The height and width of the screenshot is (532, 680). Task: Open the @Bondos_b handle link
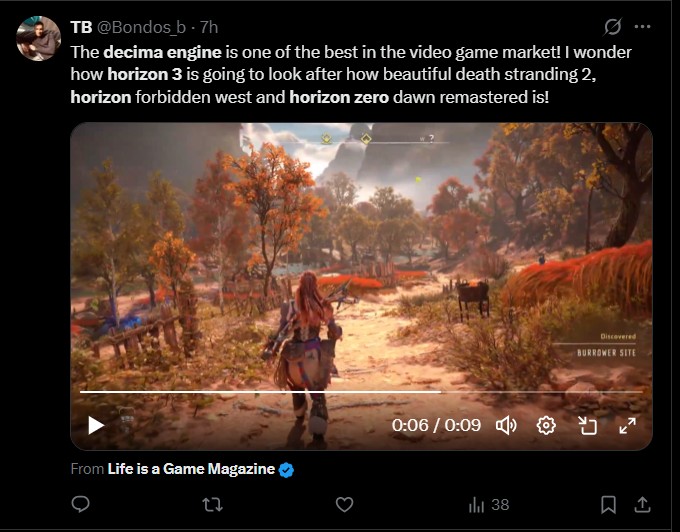(x=141, y=27)
